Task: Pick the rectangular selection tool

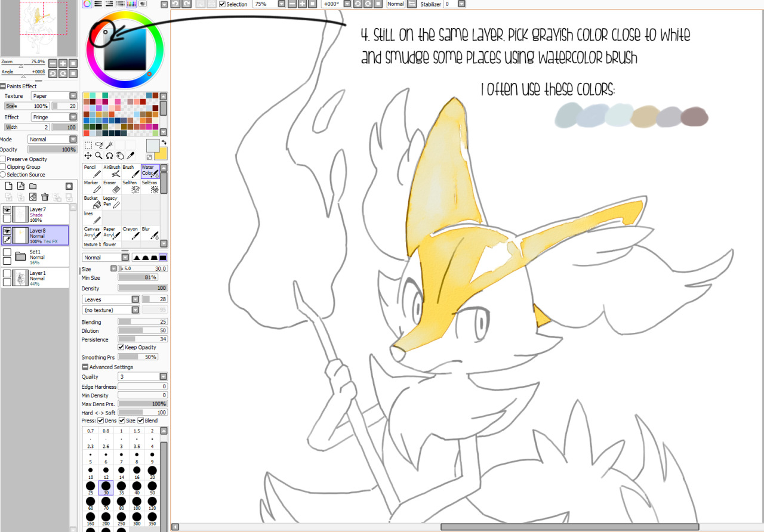Action: coord(88,145)
